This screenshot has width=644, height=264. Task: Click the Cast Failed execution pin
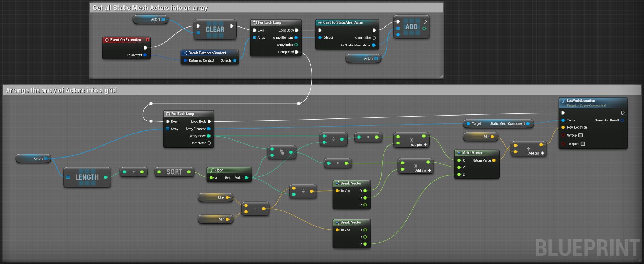(374, 38)
